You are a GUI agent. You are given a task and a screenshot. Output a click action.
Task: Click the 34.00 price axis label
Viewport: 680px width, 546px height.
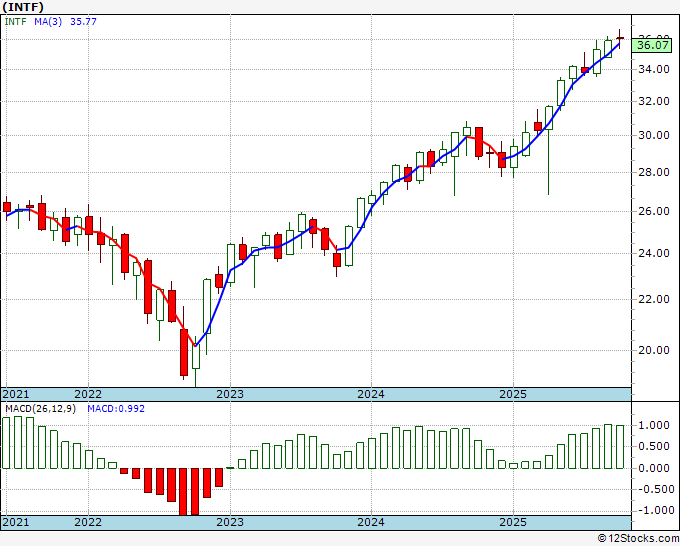[x=653, y=69]
